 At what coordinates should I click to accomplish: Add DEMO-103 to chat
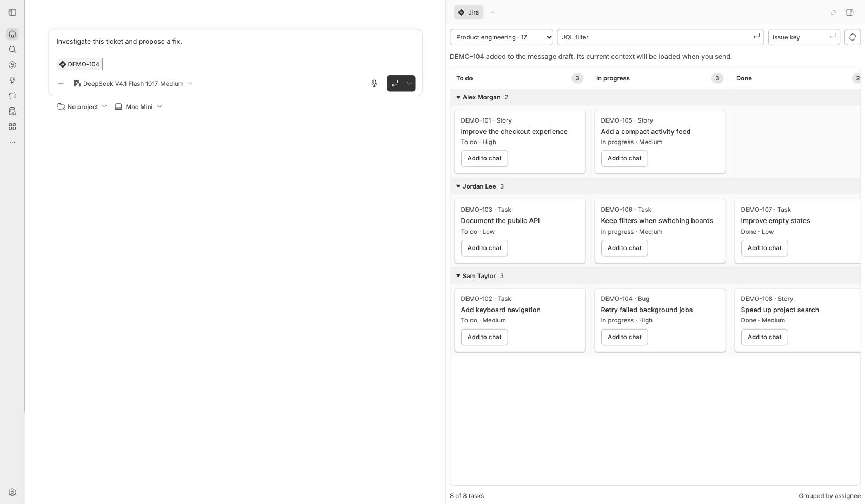[x=484, y=248]
